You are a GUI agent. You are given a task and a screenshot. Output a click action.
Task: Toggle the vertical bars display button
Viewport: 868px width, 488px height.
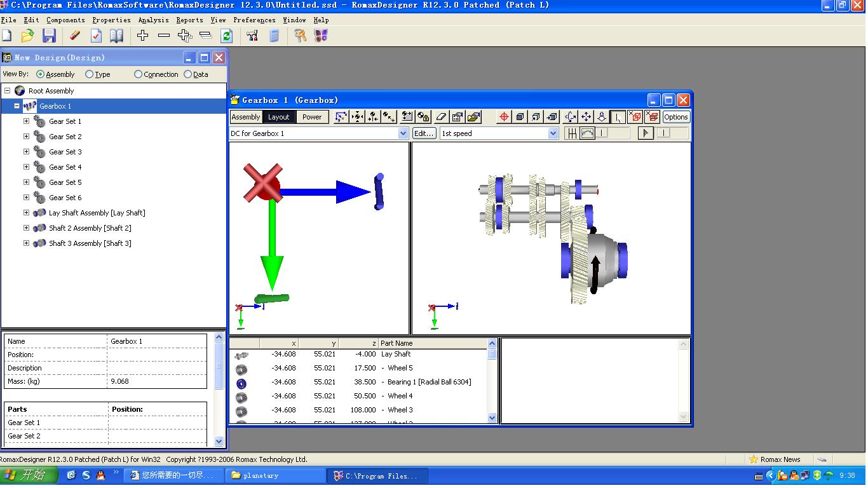click(x=573, y=133)
